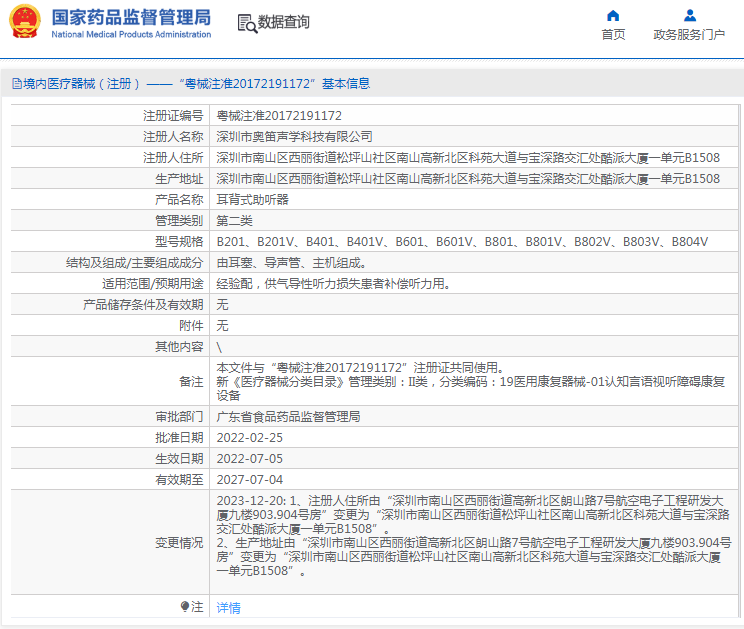Click the 生效日期 label

click(179, 459)
